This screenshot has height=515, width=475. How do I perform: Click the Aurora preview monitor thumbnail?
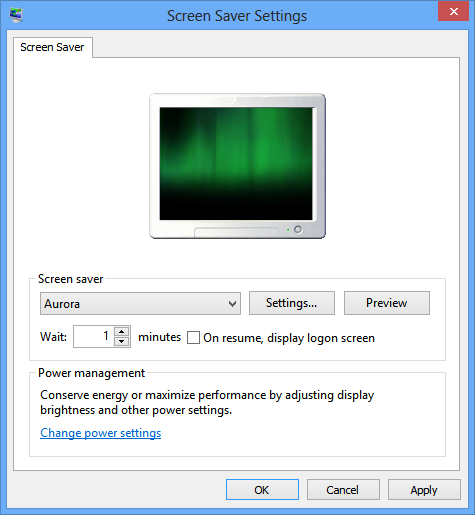[237, 166]
